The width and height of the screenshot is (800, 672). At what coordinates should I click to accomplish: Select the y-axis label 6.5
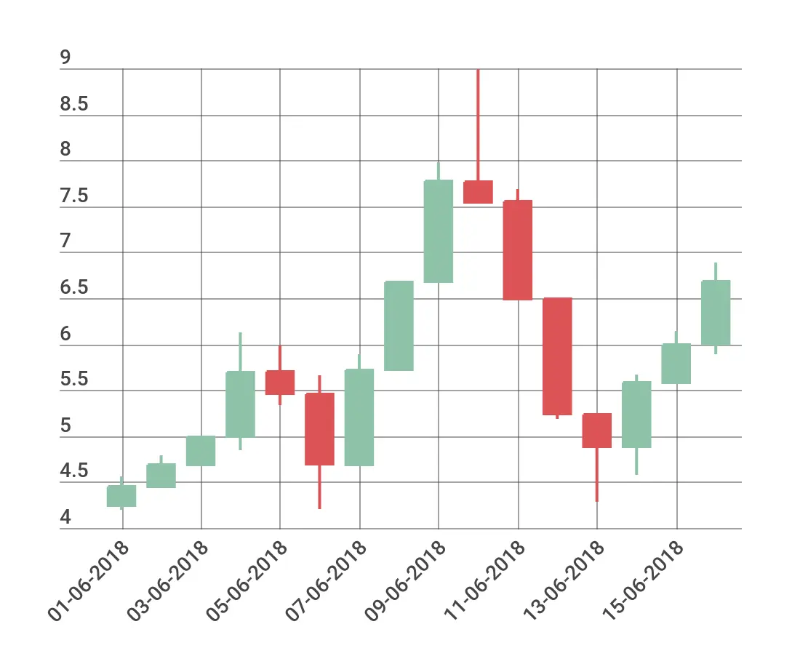pyautogui.click(x=74, y=288)
